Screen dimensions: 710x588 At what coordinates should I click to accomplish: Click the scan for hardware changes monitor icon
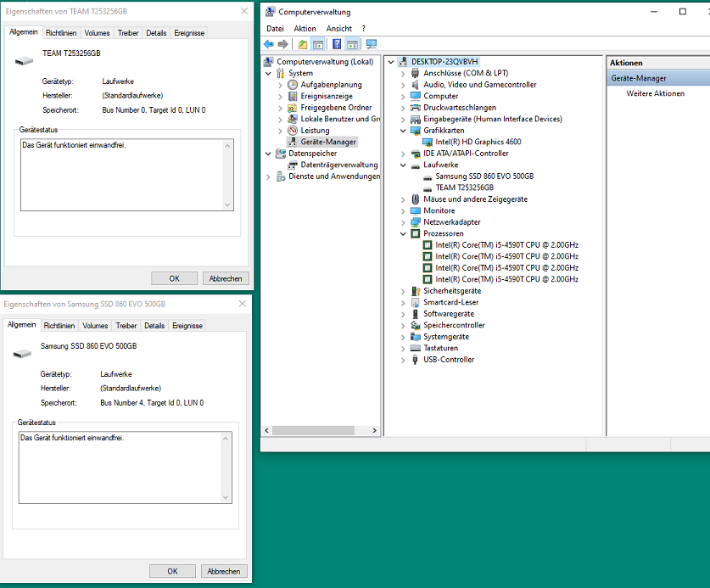click(x=372, y=44)
